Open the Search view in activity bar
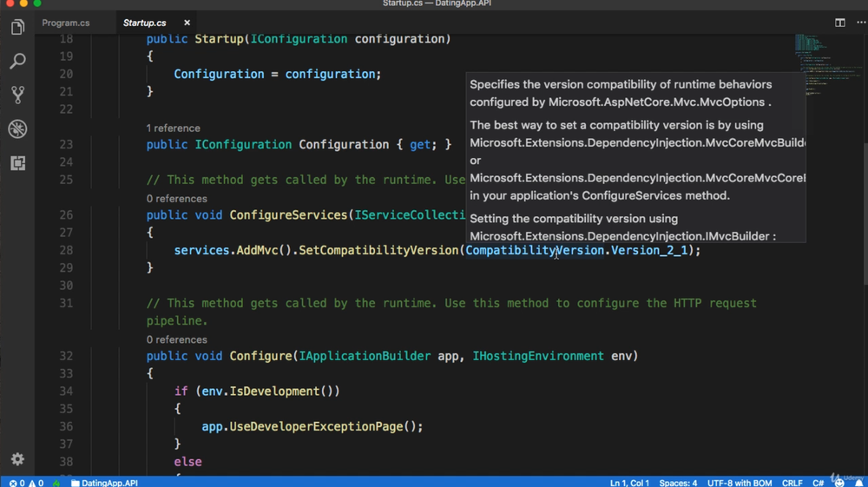Screen dimensions: 868x487 [17, 61]
